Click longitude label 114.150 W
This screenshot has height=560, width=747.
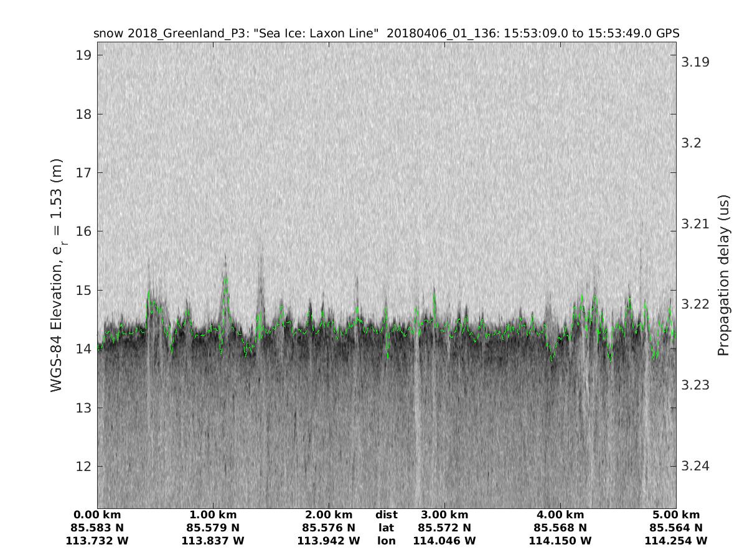tap(560, 541)
